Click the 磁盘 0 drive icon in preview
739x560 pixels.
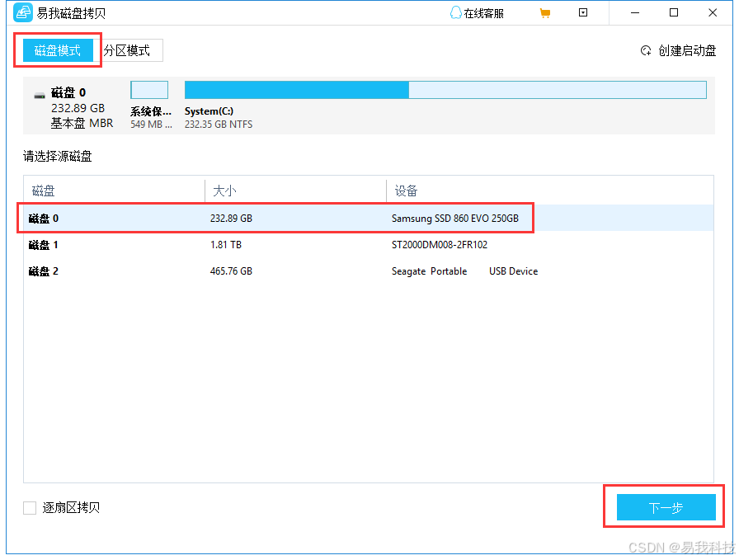(x=40, y=96)
